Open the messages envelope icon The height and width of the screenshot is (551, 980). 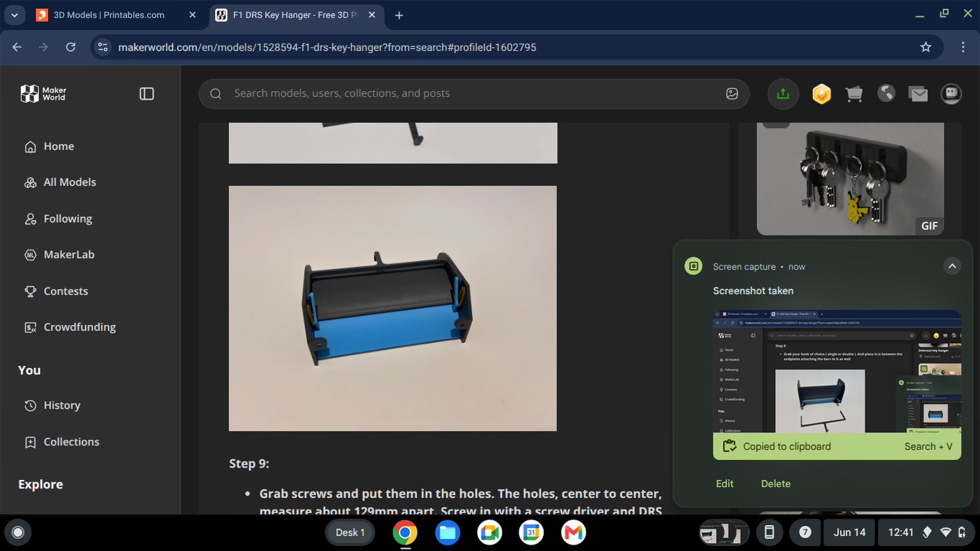918,94
